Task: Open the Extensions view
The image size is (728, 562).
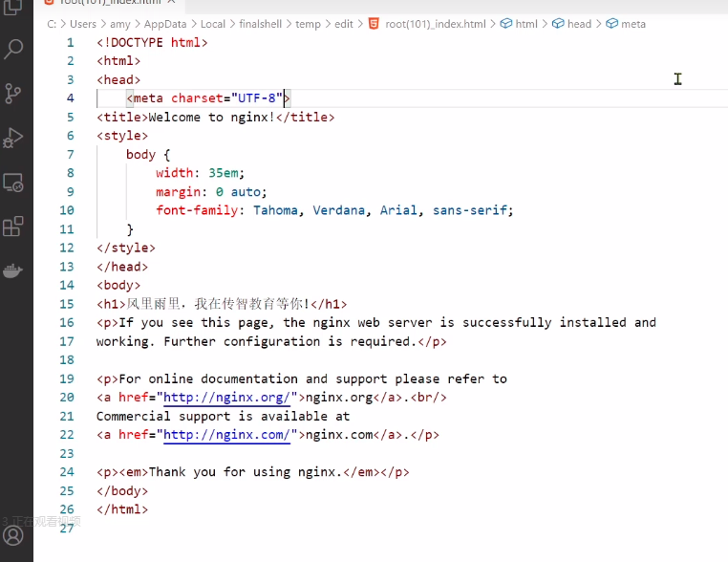Action: [x=13, y=227]
